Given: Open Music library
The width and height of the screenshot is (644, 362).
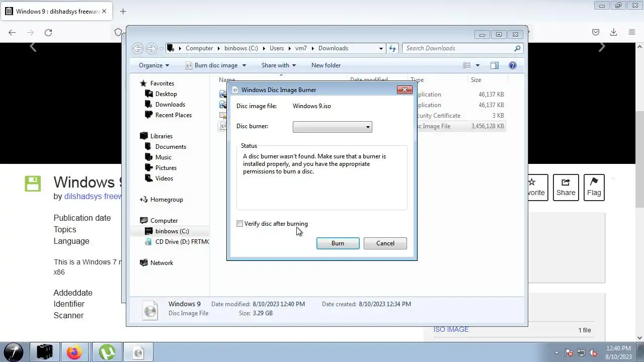Looking at the screenshot, I should click(x=163, y=157).
